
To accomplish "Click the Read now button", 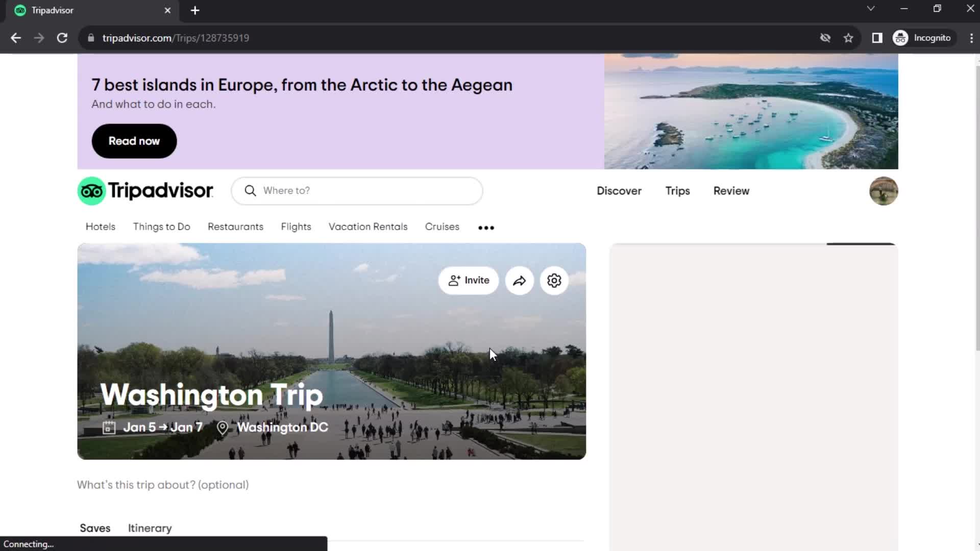I will click(x=134, y=141).
